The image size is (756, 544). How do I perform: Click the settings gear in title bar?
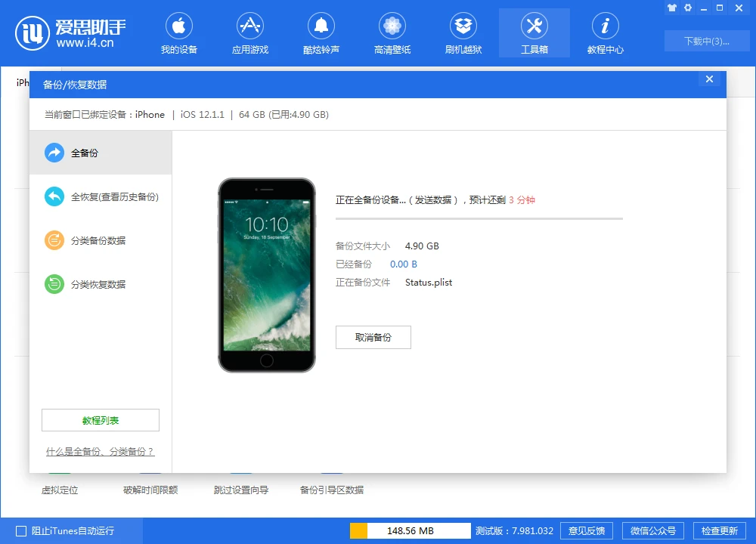click(688, 8)
